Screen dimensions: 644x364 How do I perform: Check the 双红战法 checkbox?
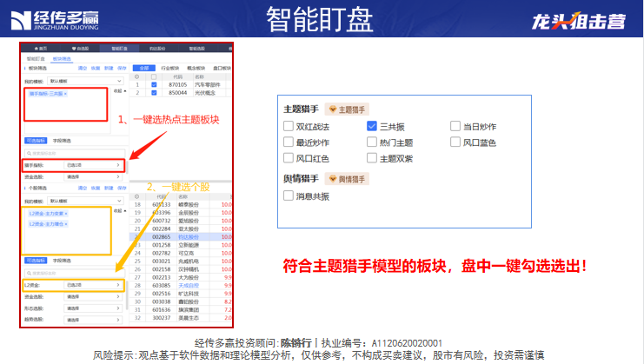[289, 126]
